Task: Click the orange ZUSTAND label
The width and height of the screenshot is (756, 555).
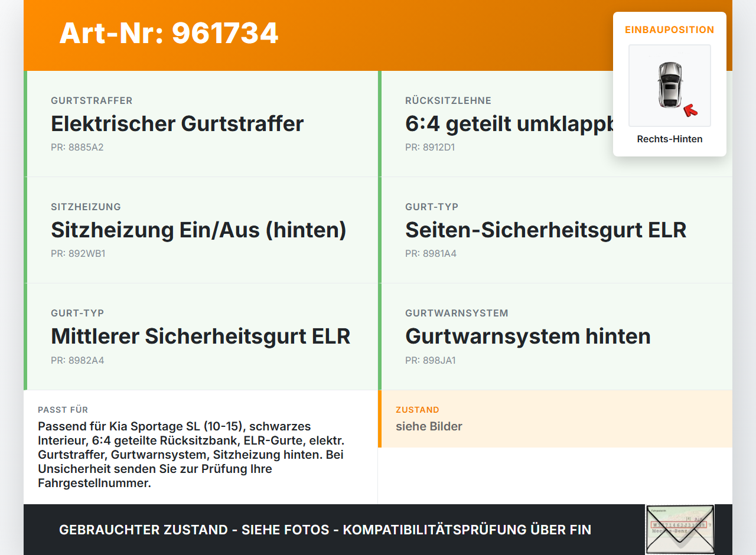Action: pos(417,409)
